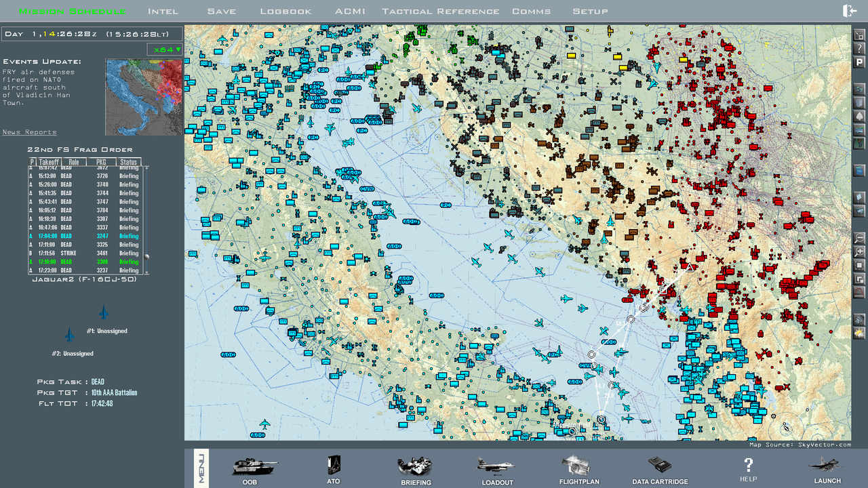Sort frag order by PKG column

tap(102, 162)
